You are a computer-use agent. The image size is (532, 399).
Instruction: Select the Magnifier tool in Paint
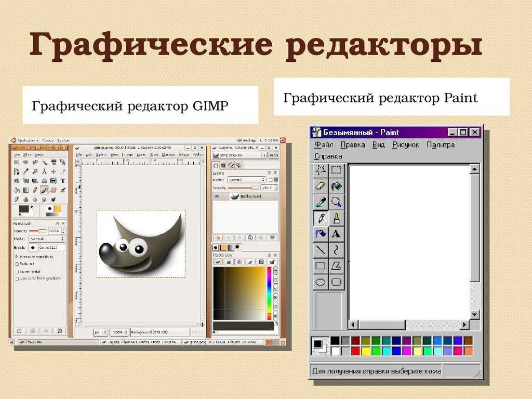pos(336,202)
